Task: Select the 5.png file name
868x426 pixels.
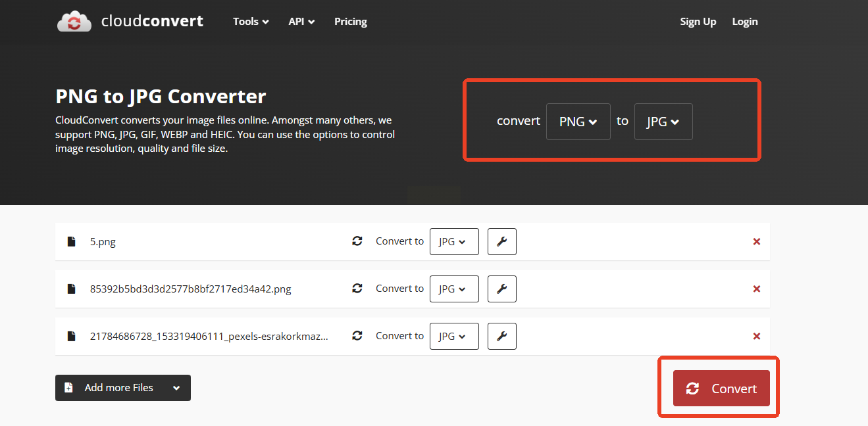Action: coord(103,242)
